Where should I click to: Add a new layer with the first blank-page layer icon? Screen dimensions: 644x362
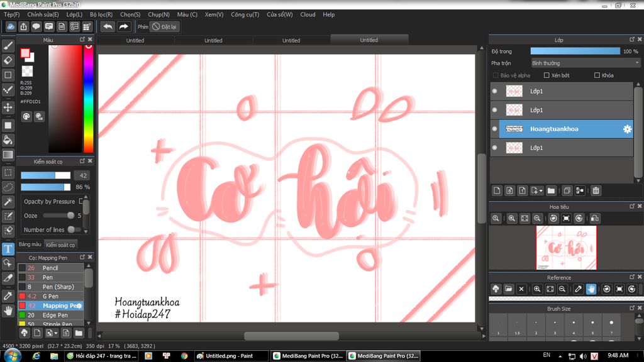pyautogui.click(x=497, y=190)
